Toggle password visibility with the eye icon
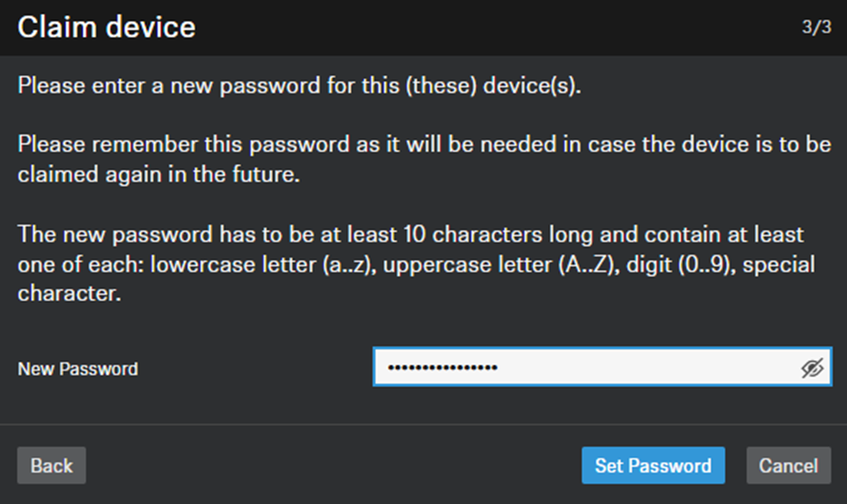847x504 pixels. [812, 368]
